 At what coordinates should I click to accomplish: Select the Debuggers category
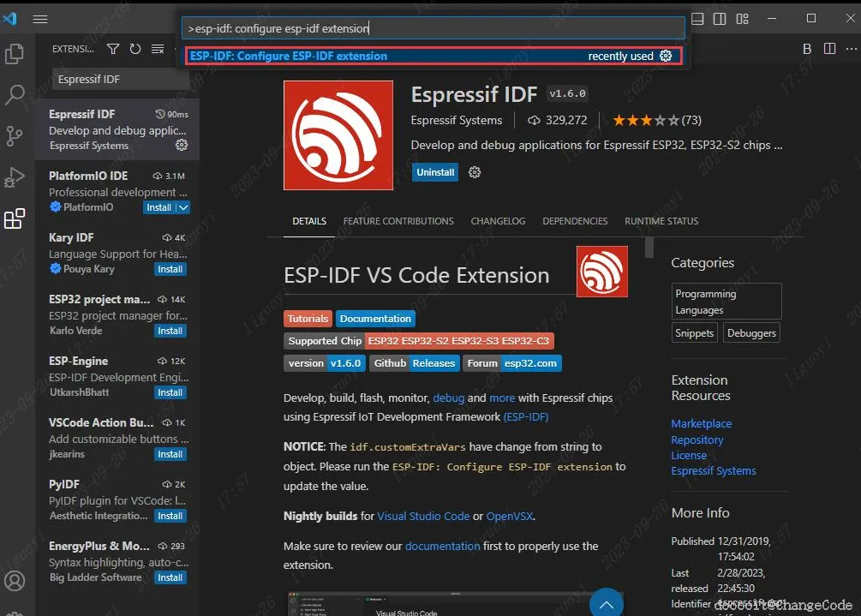pyautogui.click(x=751, y=332)
